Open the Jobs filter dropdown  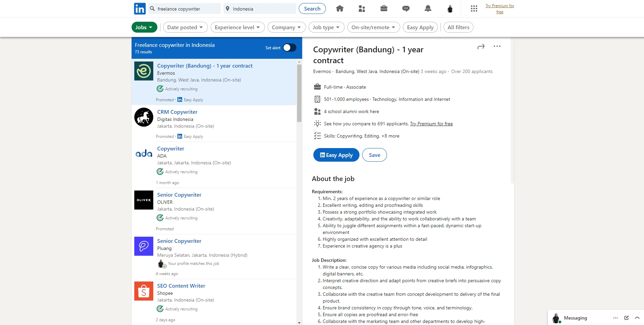pyautogui.click(x=144, y=27)
